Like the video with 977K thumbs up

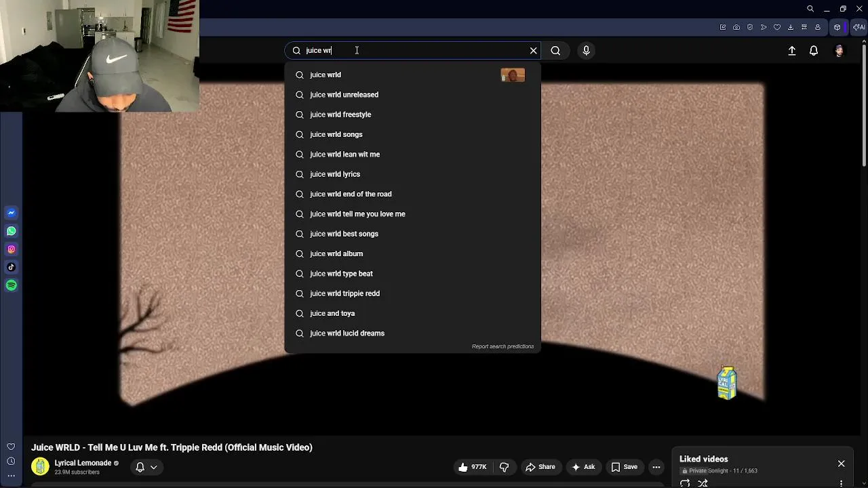(x=472, y=467)
